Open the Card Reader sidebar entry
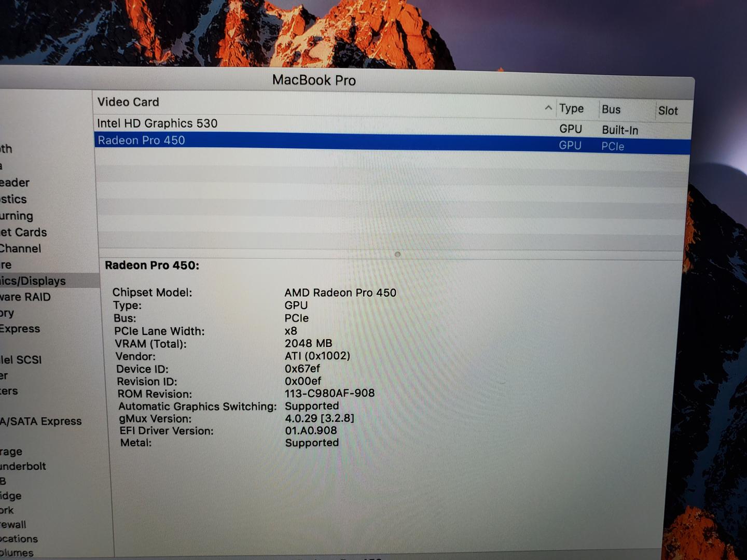The height and width of the screenshot is (560, 747). click(15, 183)
